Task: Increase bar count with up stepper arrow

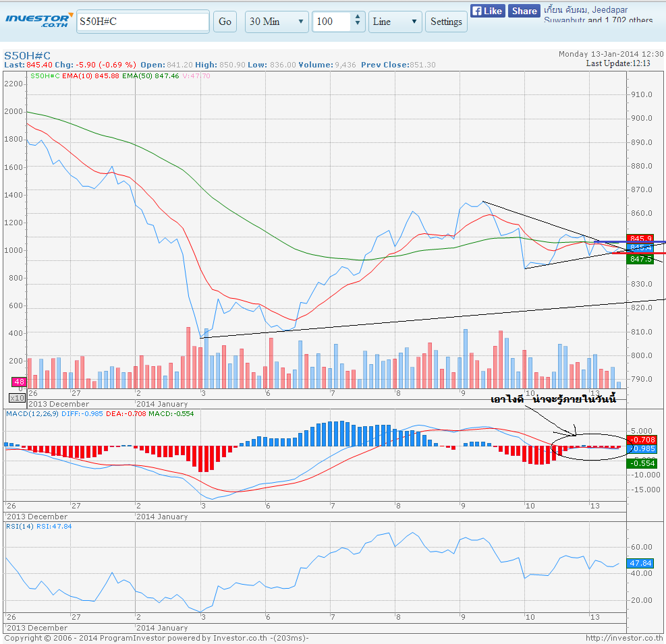Action: [358, 17]
